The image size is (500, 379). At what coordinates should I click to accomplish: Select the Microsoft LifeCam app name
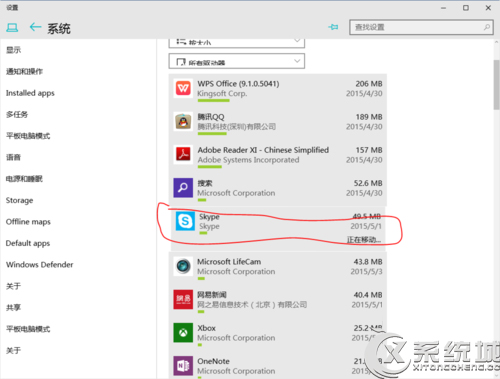coord(229,262)
